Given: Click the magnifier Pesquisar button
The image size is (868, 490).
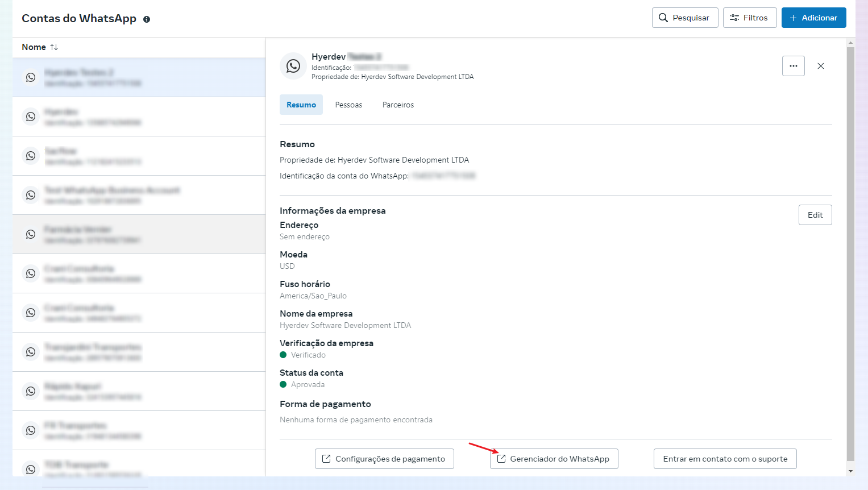Looking at the screenshot, I should pyautogui.click(x=684, y=18).
